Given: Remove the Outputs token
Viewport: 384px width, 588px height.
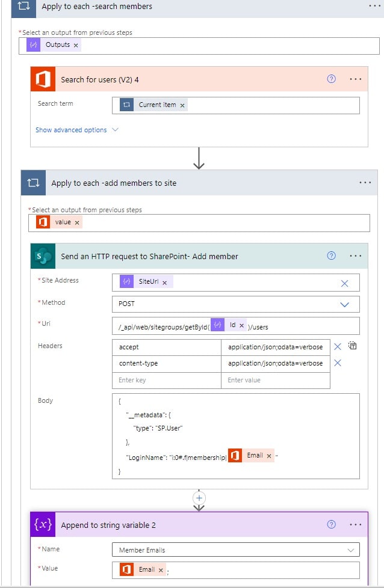Looking at the screenshot, I should pos(76,45).
